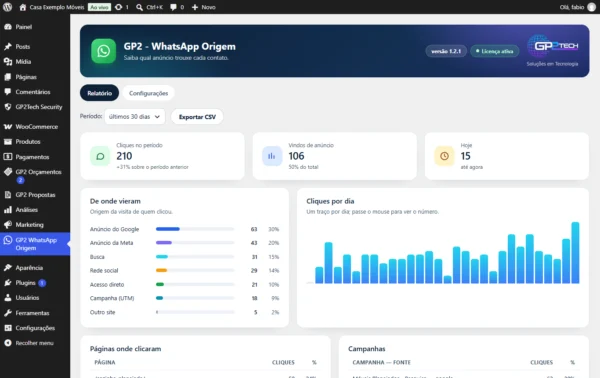
Task: Click the versão 1.2.1 badge
Action: (x=446, y=51)
